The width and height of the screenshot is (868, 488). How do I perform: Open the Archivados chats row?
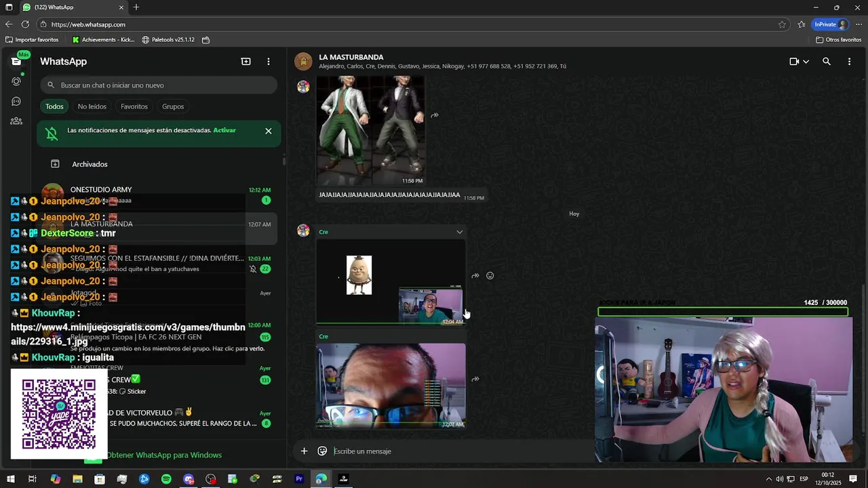(x=159, y=164)
